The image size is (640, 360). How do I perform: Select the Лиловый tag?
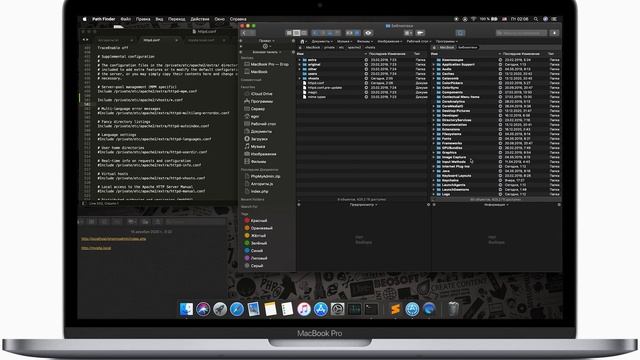256,258
